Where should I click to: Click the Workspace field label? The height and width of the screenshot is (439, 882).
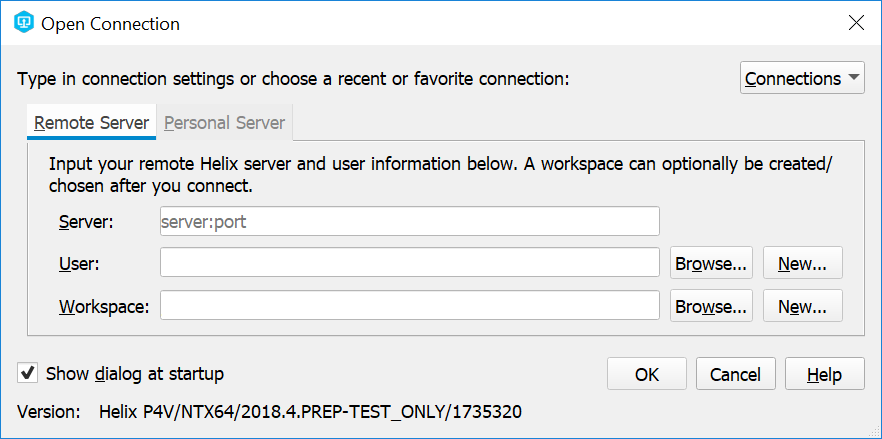pyautogui.click(x=103, y=306)
